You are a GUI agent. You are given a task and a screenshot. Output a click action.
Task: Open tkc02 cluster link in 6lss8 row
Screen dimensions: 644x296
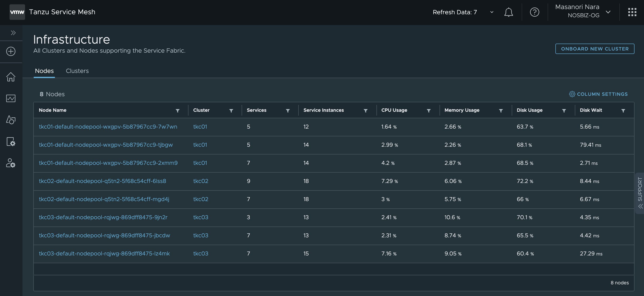coord(201,181)
